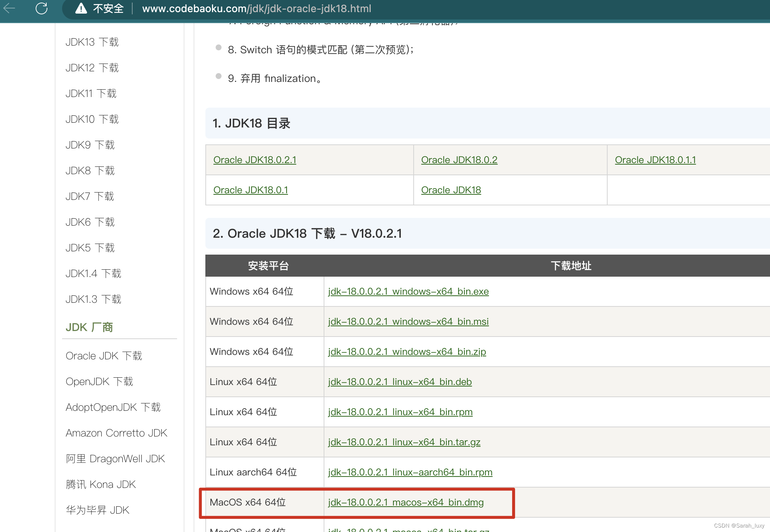Download jdk-18.0.0.2.1 windows-x64 bin.exe
This screenshot has height=532, width=770.
pos(409,291)
